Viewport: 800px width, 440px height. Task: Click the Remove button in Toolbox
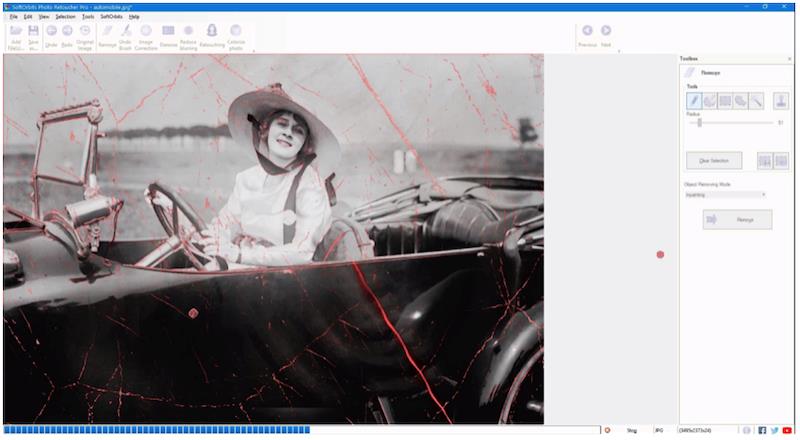point(737,219)
